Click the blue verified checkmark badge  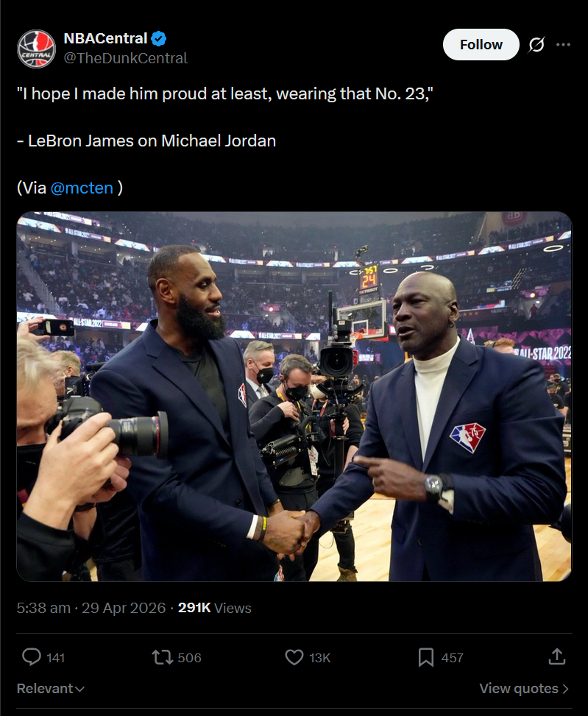pyautogui.click(x=158, y=39)
